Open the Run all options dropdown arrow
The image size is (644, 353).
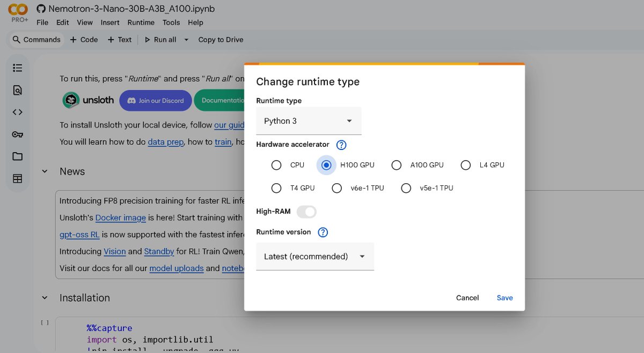click(x=186, y=40)
